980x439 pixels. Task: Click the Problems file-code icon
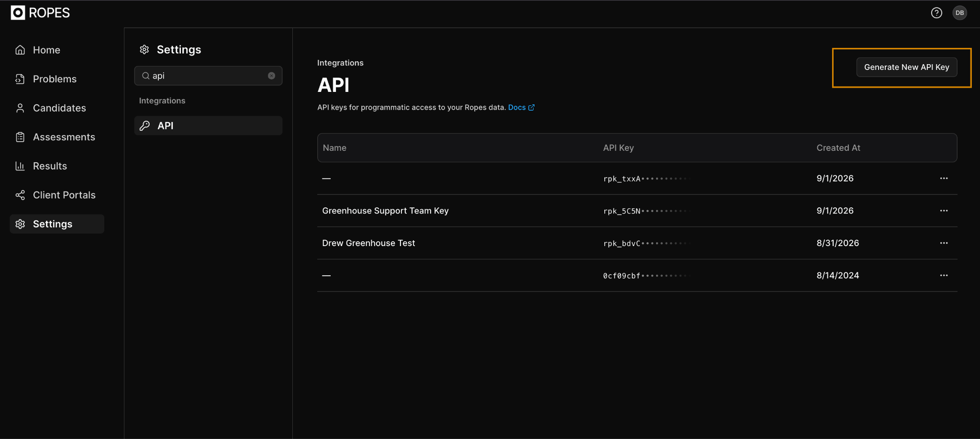click(20, 79)
